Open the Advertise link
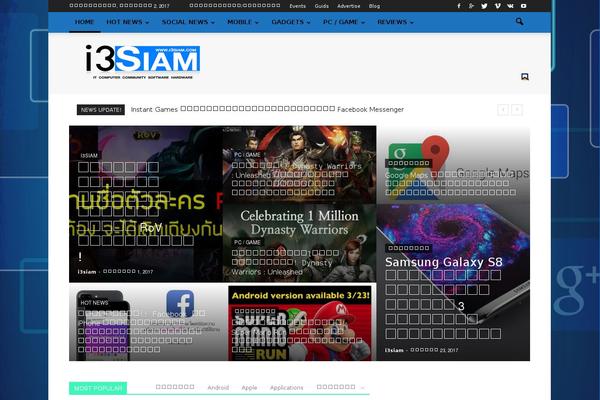600x400 pixels. [x=349, y=6]
